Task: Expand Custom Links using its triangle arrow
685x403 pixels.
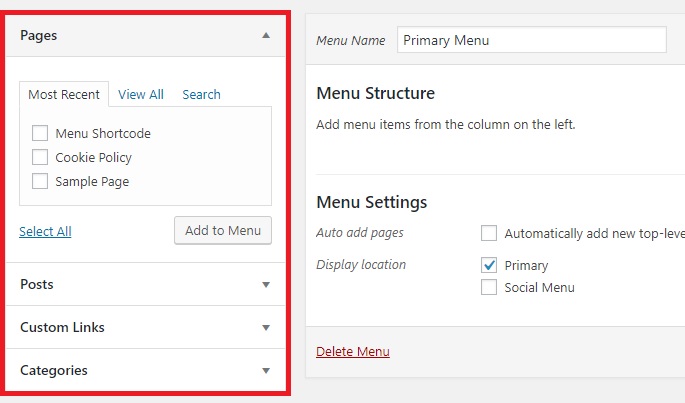Action: [x=266, y=327]
